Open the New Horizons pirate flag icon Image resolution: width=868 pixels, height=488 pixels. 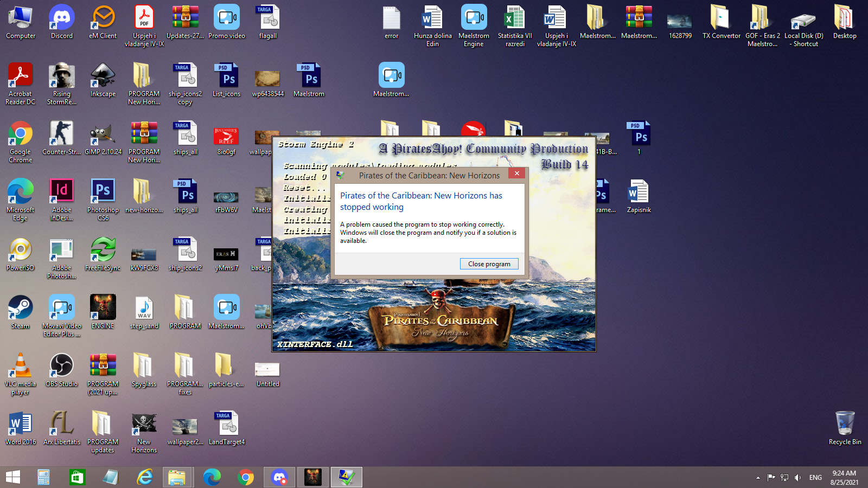point(144,432)
